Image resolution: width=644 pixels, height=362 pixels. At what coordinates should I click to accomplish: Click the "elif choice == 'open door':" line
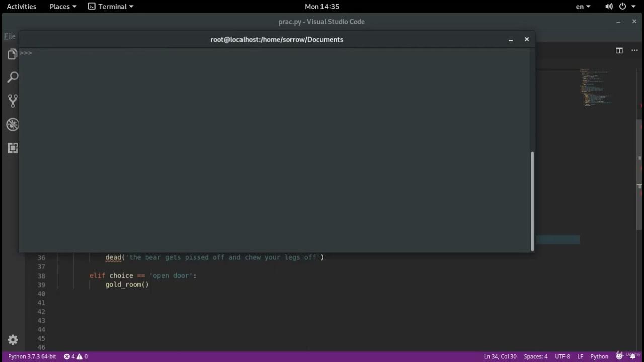coord(143,276)
